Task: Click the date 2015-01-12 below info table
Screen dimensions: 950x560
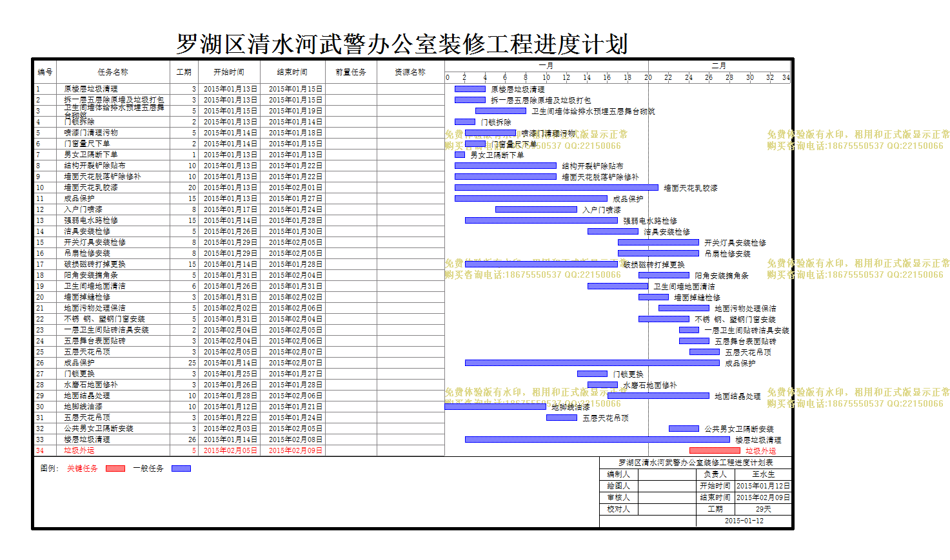Action: pos(744,521)
